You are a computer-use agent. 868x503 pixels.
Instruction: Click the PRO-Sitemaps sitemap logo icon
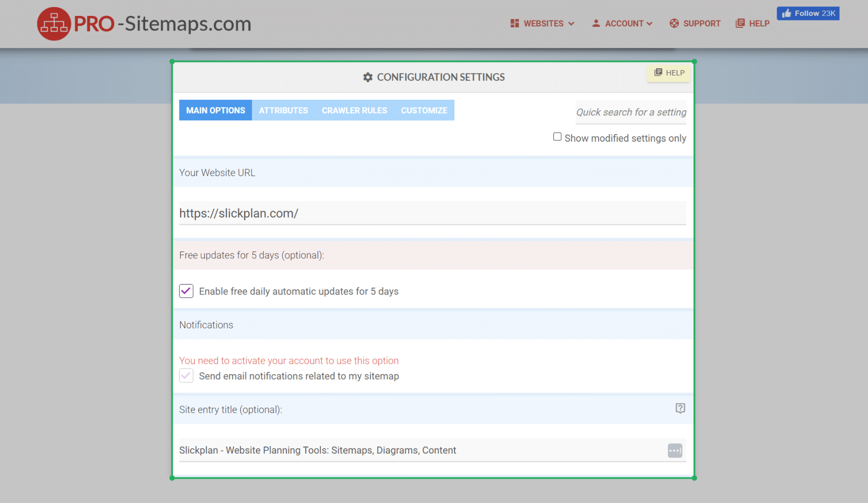(x=54, y=24)
